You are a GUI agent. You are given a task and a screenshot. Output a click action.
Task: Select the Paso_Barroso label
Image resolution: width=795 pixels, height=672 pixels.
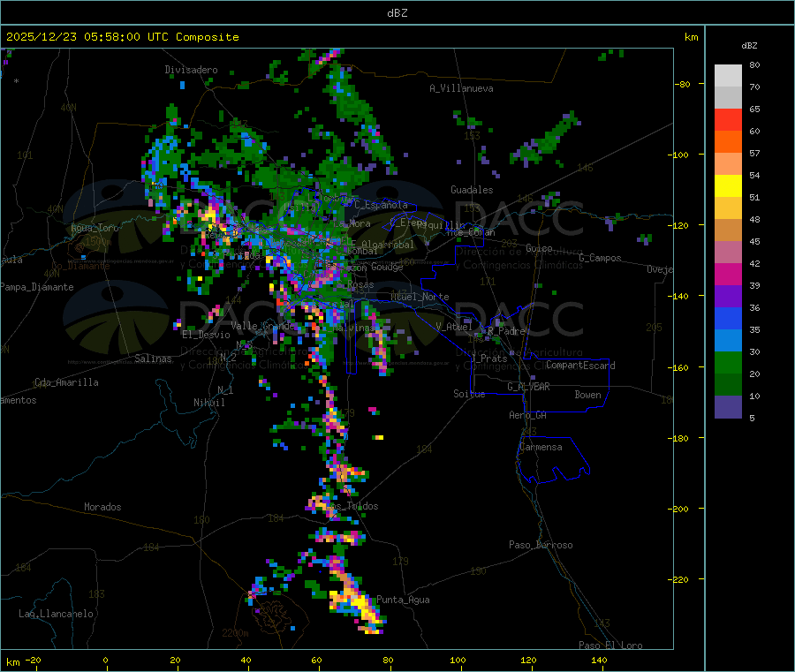(541, 545)
